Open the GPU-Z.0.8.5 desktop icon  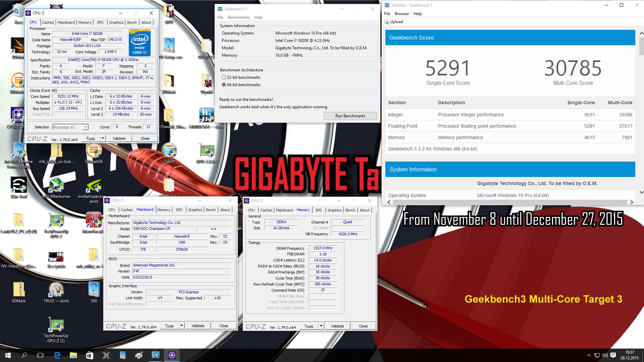tap(207, 150)
